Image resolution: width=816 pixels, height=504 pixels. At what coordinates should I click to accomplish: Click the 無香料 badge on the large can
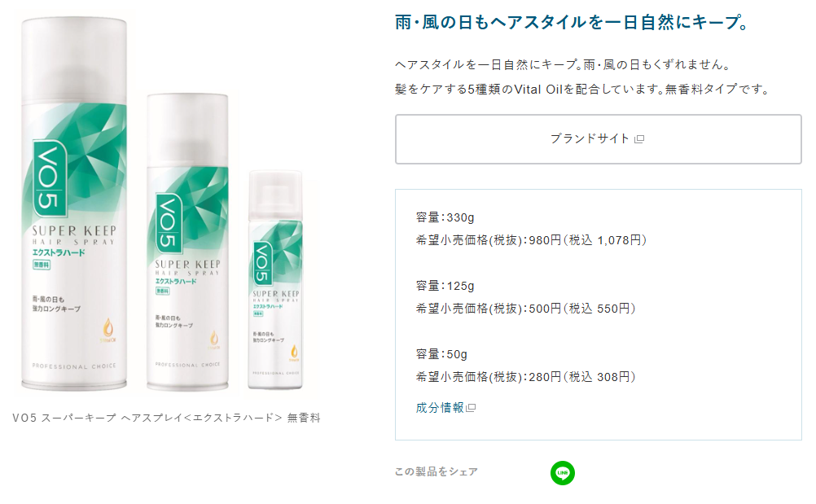[42, 265]
